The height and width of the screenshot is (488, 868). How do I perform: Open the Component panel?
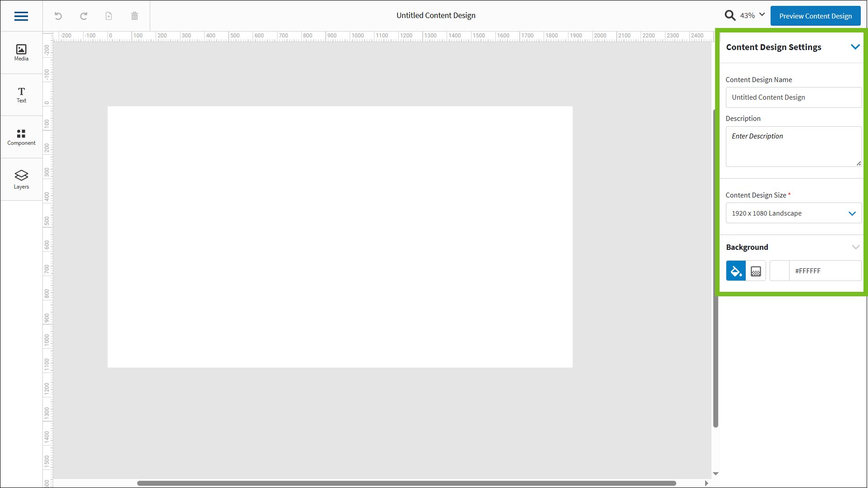21,137
